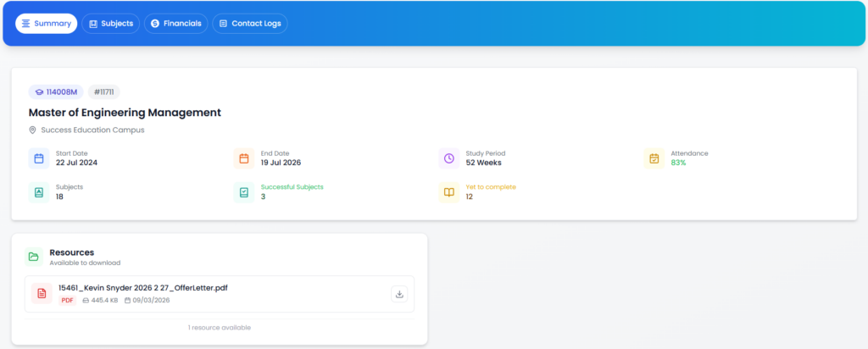This screenshot has height=349, width=868.
Task: Click the 83% attendance value
Action: [x=678, y=163]
